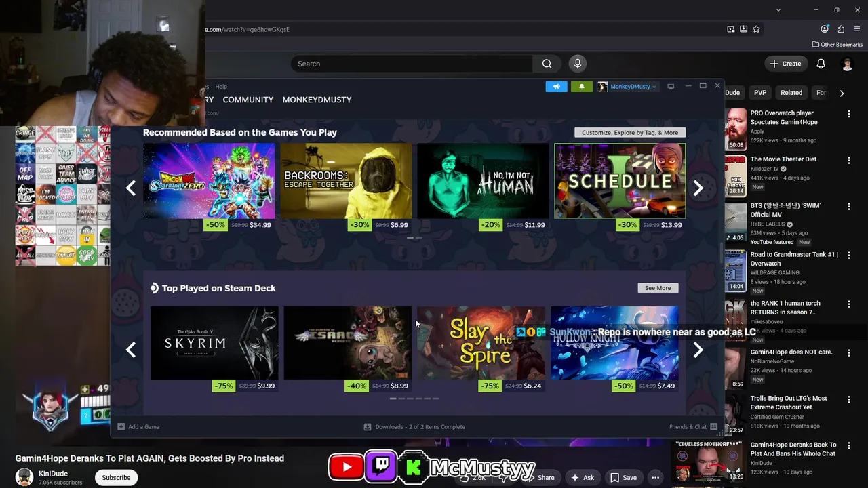The image size is (868, 488).
Task: Click the Ask button under video
Action: click(582, 477)
